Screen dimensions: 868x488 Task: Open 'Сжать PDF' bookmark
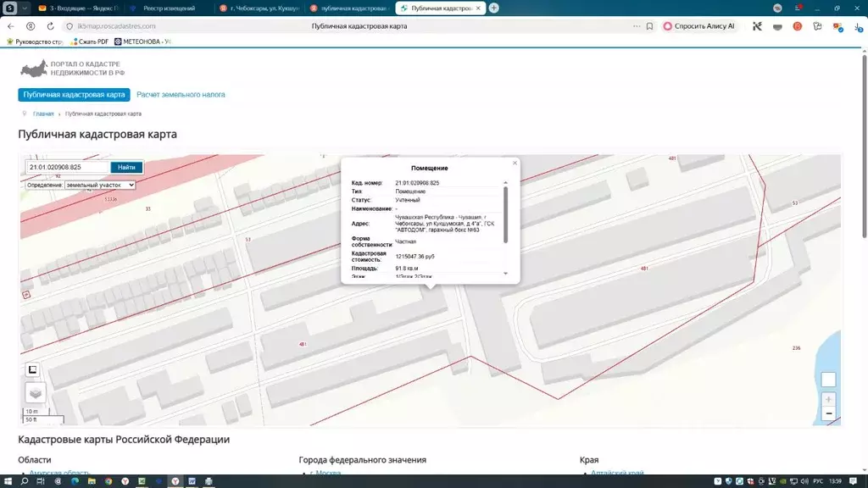[89, 42]
